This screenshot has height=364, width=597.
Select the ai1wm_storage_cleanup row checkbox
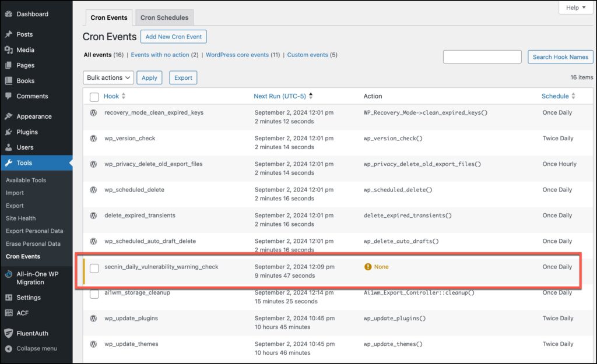click(x=94, y=294)
